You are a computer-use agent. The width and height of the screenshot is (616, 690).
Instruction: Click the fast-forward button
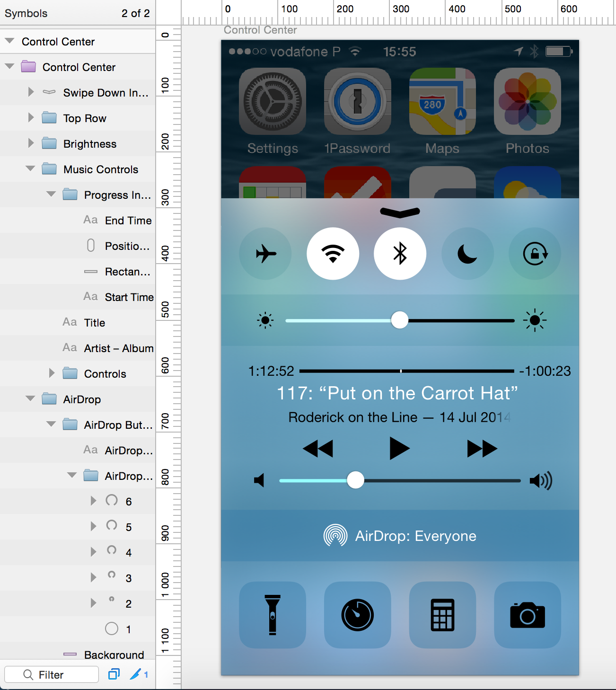coord(482,448)
